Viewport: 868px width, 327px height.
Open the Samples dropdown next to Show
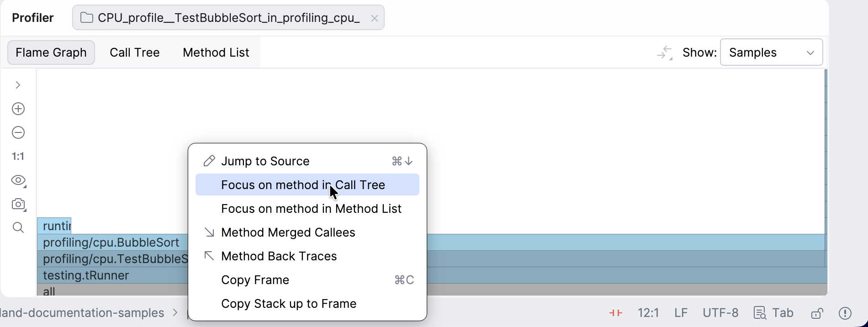[771, 52]
